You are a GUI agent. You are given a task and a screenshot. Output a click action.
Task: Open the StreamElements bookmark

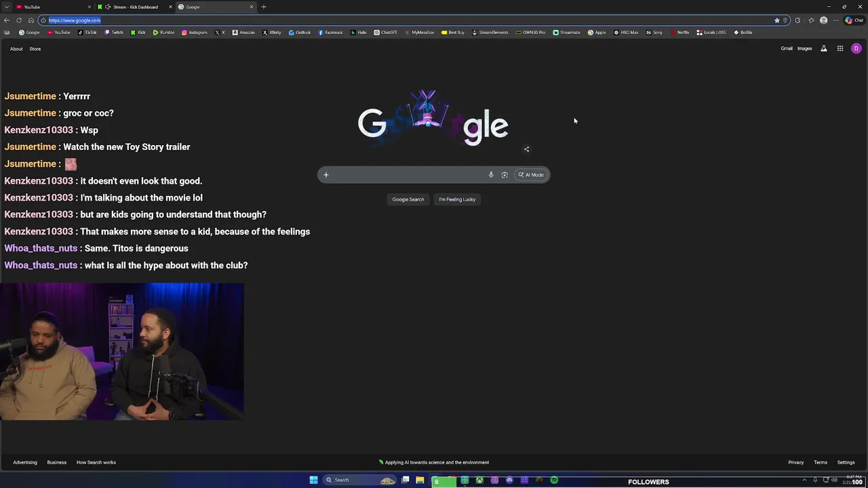click(490, 33)
